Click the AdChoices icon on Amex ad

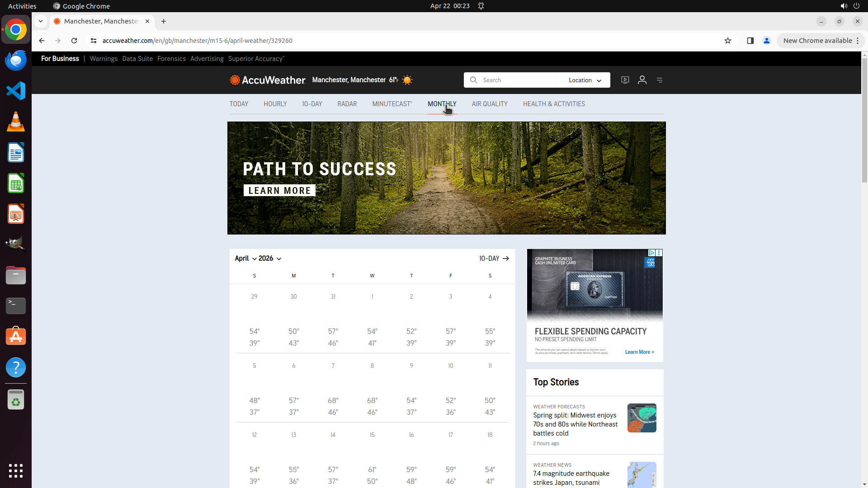[x=651, y=253]
